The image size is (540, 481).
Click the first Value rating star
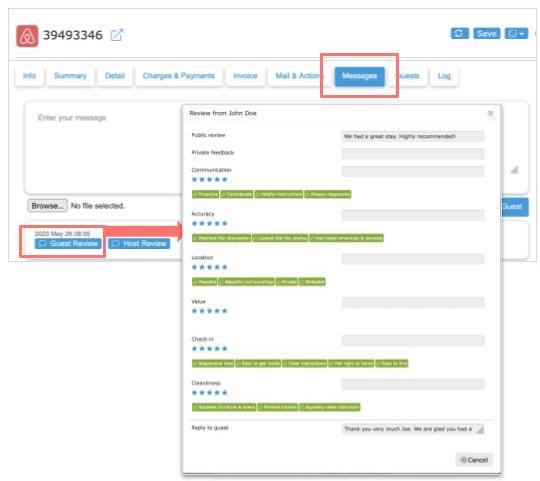(195, 311)
